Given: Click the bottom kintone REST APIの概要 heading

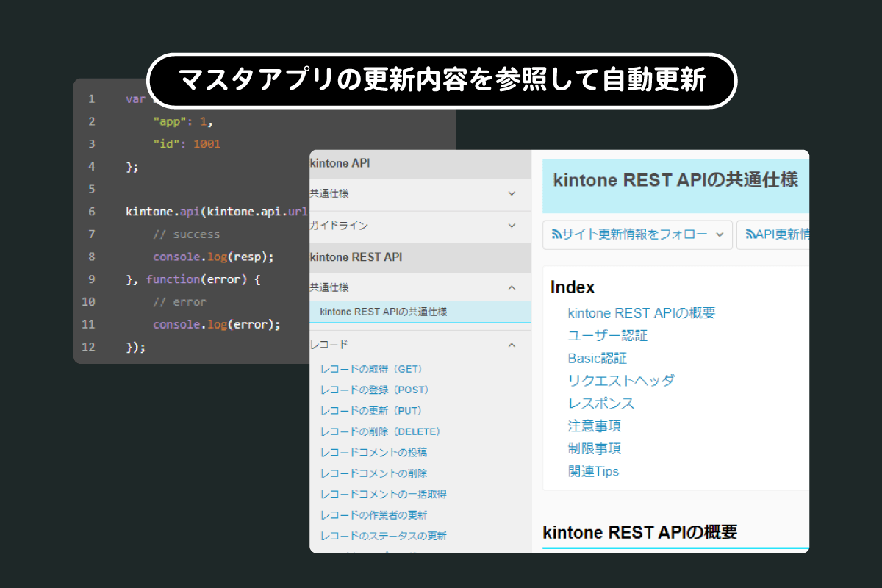Looking at the screenshot, I should (x=639, y=532).
